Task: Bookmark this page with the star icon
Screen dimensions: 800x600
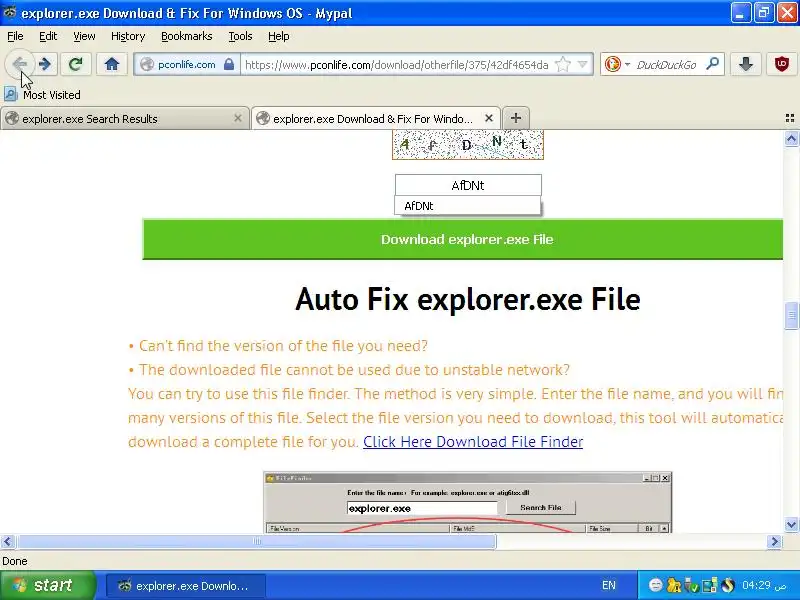Action: click(x=563, y=64)
